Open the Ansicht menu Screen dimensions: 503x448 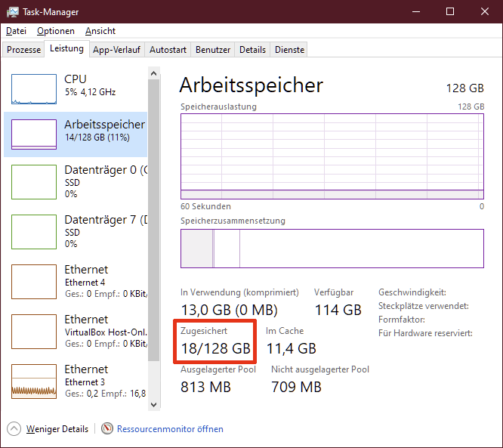click(100, 31)
